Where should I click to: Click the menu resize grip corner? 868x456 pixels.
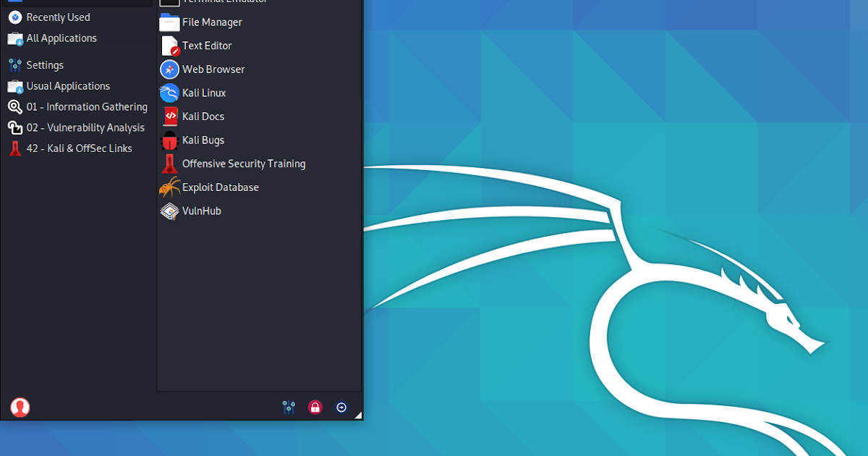357,415
